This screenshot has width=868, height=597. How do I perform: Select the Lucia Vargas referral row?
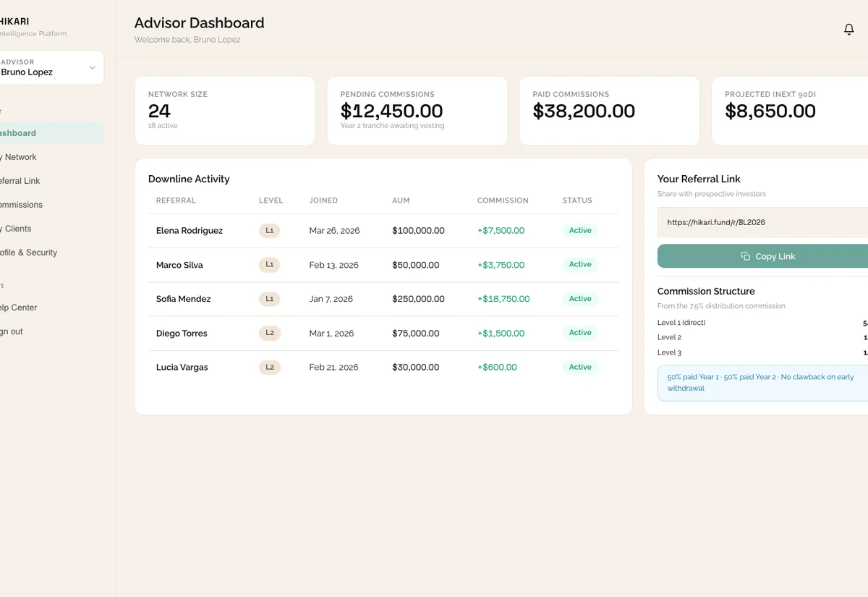(383, 368)
